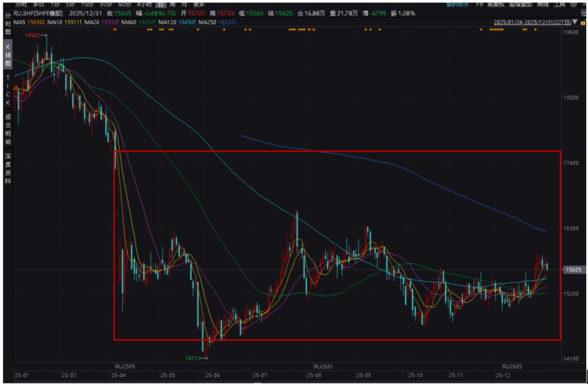Select the 日 daily period button
Viewport: 588px width, 384px height.
[x=161, y=4]
